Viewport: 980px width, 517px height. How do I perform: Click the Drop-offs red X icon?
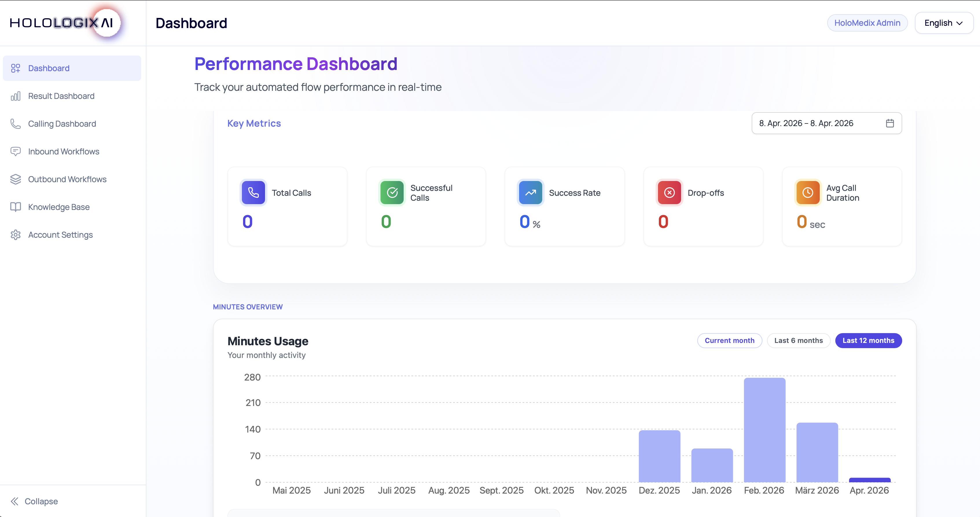point(669,193)
